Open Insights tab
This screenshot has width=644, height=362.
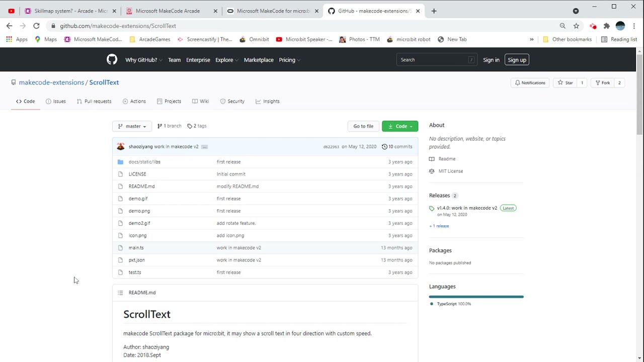267,101
